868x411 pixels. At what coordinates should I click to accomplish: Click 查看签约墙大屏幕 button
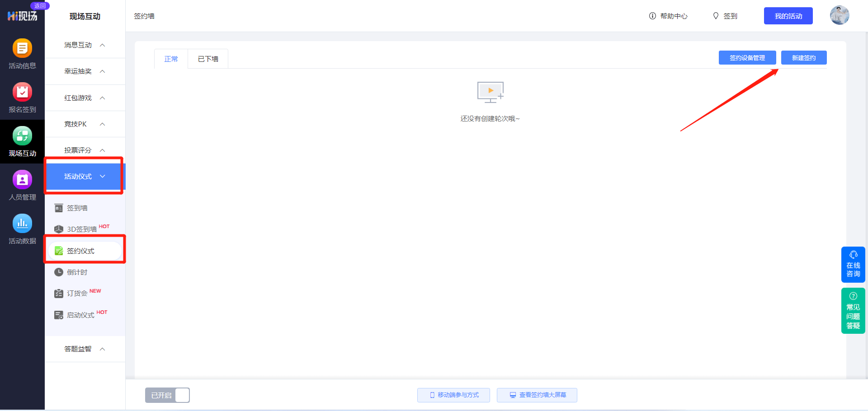(537, 395)
